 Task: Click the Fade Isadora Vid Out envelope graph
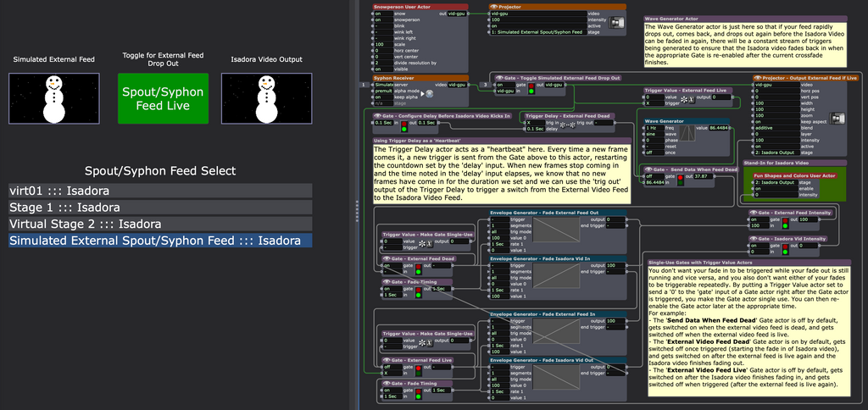[x=554, y=377]
